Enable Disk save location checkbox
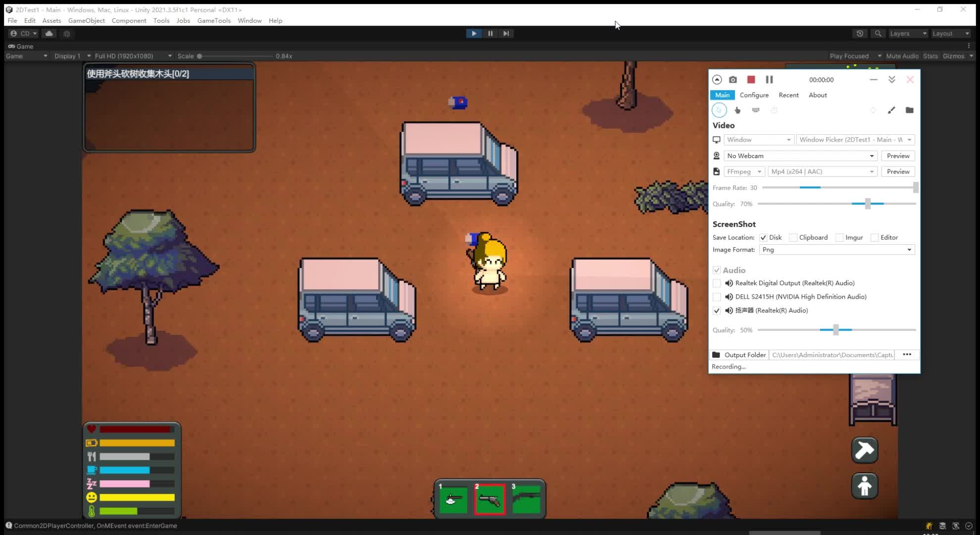 pos(763,237)
